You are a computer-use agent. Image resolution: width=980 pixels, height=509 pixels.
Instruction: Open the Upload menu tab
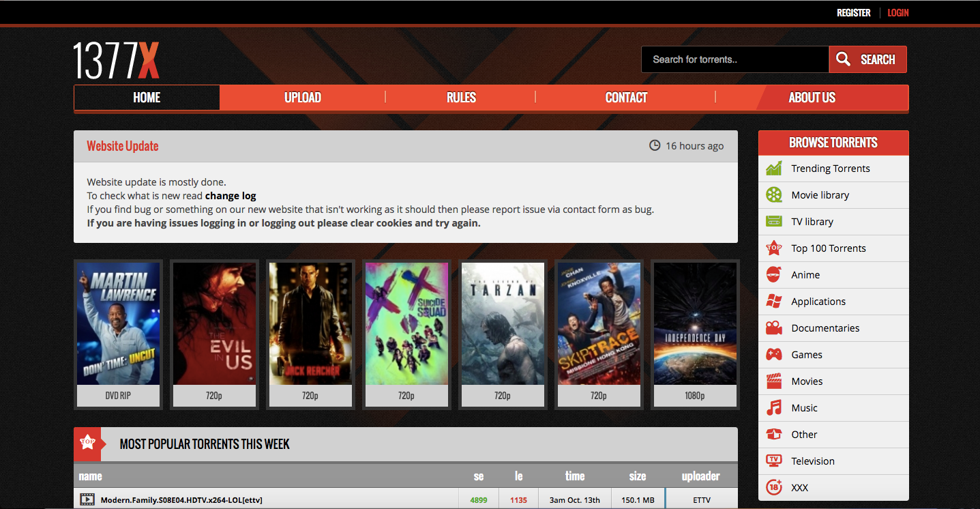303,98
